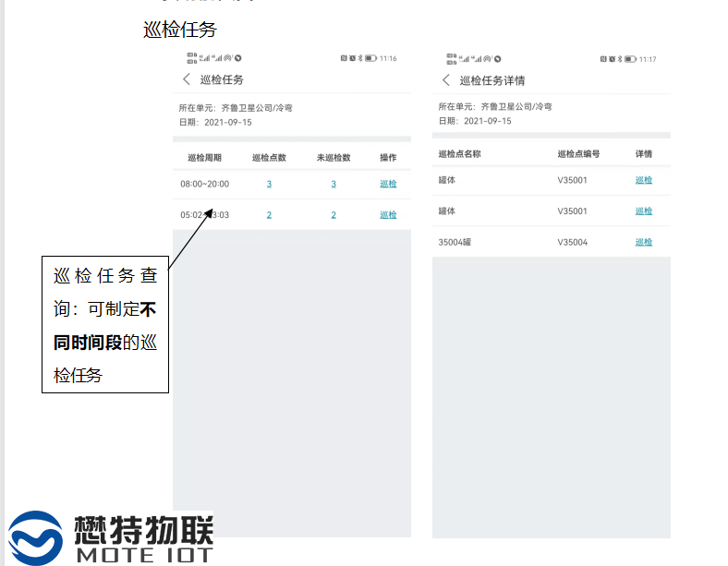Open 巡检 link for 08:00~20:00 period
Viewport: 728px width, 566px height.
tap(388, 184)
